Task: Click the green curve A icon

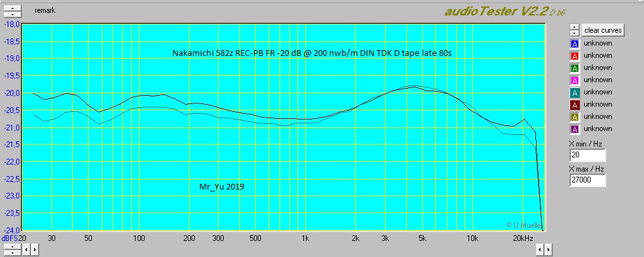Action: point(575,68)
